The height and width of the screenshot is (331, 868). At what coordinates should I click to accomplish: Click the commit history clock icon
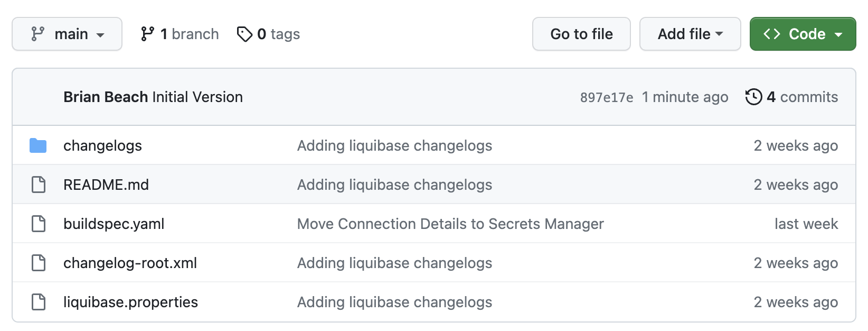tap(754, 97)
